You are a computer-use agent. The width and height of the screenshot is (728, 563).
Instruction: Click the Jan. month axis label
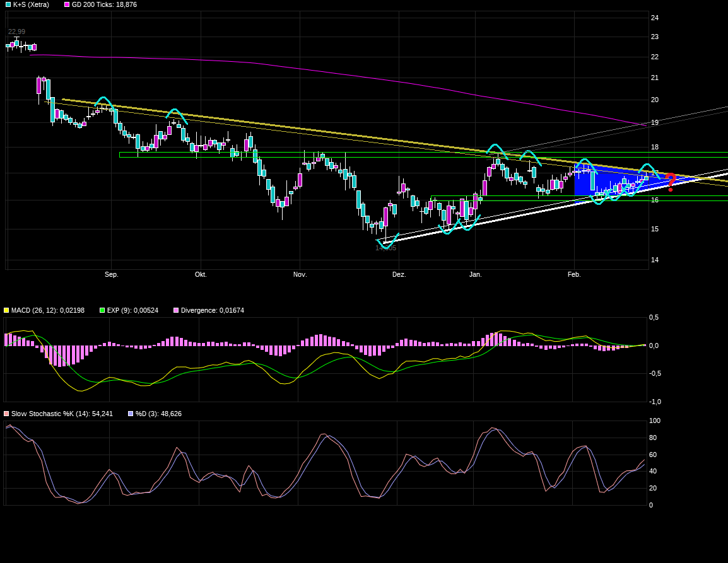click(476, 274)
